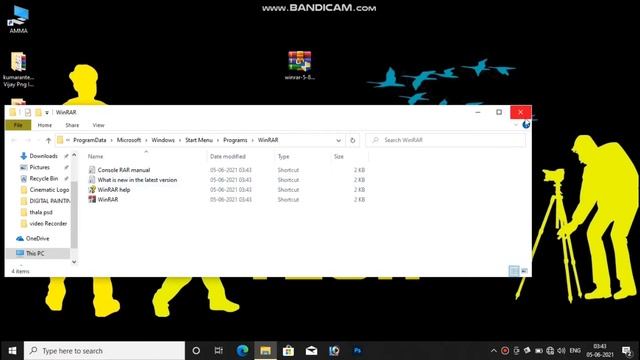
Task: Click Microsoft in the address path
Action: (129, 140)
